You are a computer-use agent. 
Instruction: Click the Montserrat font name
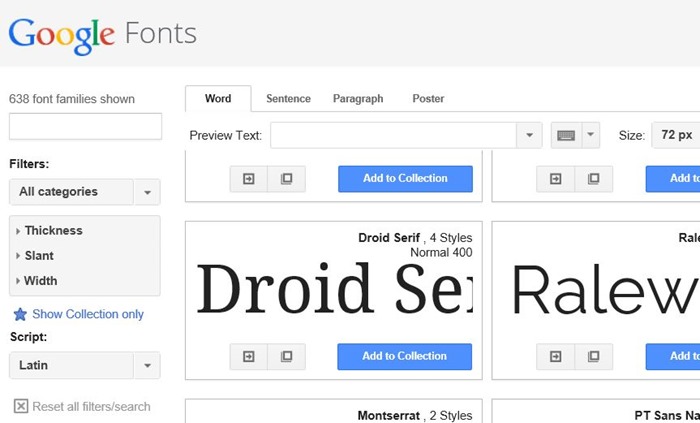pyautogui.click(x=388, y=415)
